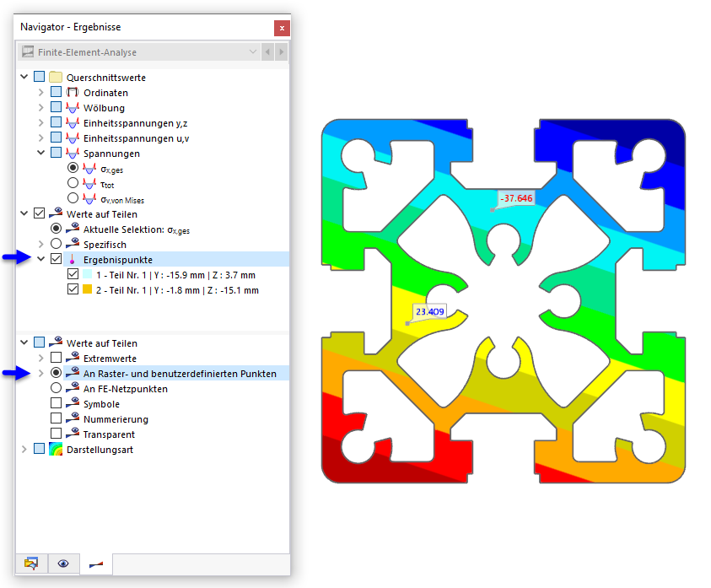711x588 pixels.
Task: Click the data navigator tab icon
Action: [x=31, y=564]
